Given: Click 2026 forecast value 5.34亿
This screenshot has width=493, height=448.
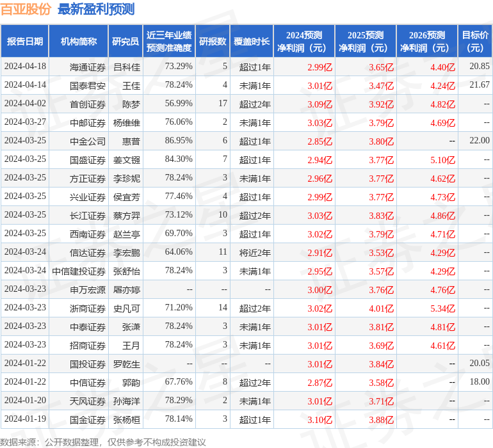Looking at the screenshot, I should click(x=442, y=308).
